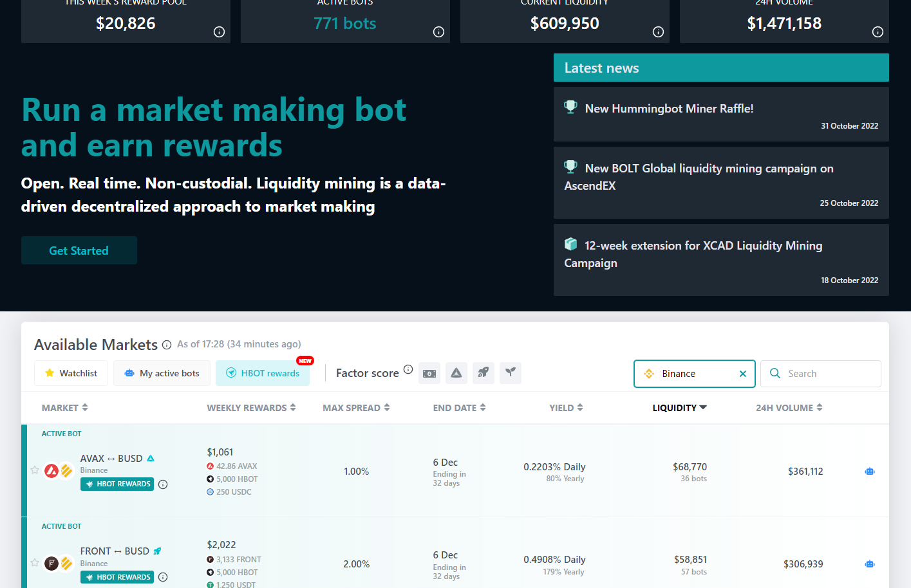This screenshot has height=588, width=911.
Task: Click the Latest news header
Action: 721,68
